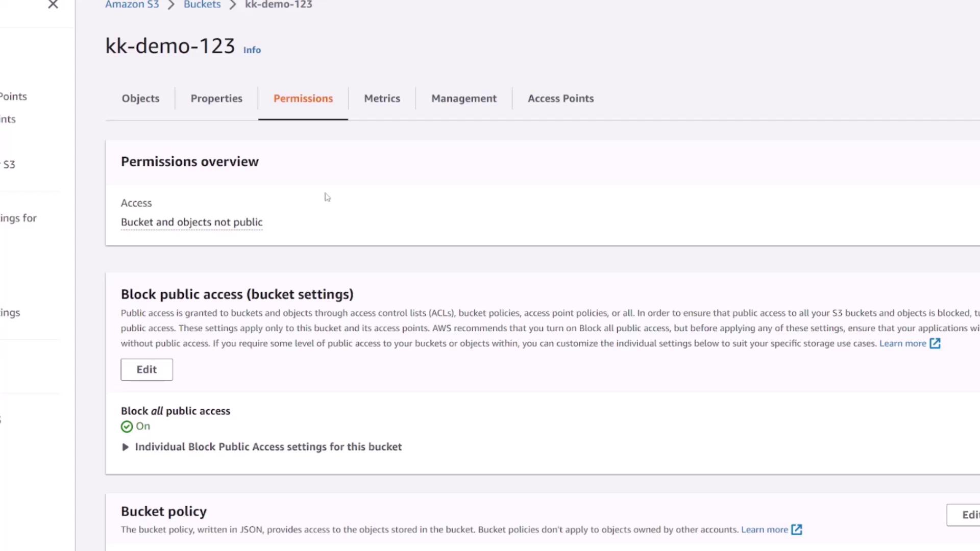Viewport: 980px width, 551px height.
Task: Open the Info link beside kk-demo-123
Action: [x=252, y=50]
